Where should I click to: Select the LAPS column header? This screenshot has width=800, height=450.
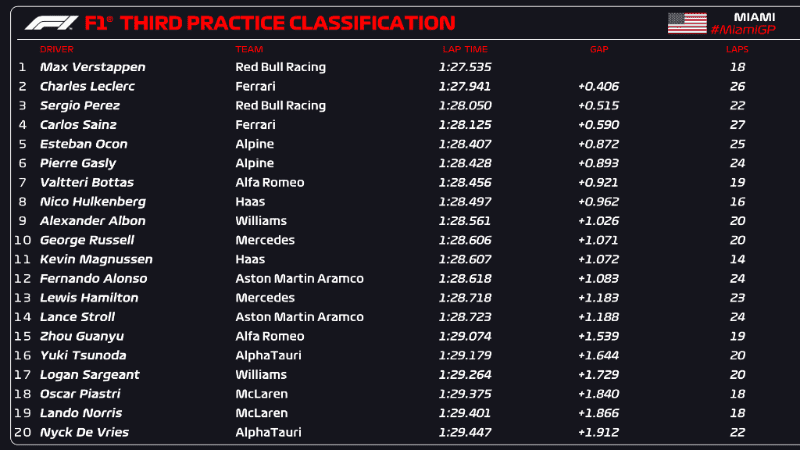(738, 49)
